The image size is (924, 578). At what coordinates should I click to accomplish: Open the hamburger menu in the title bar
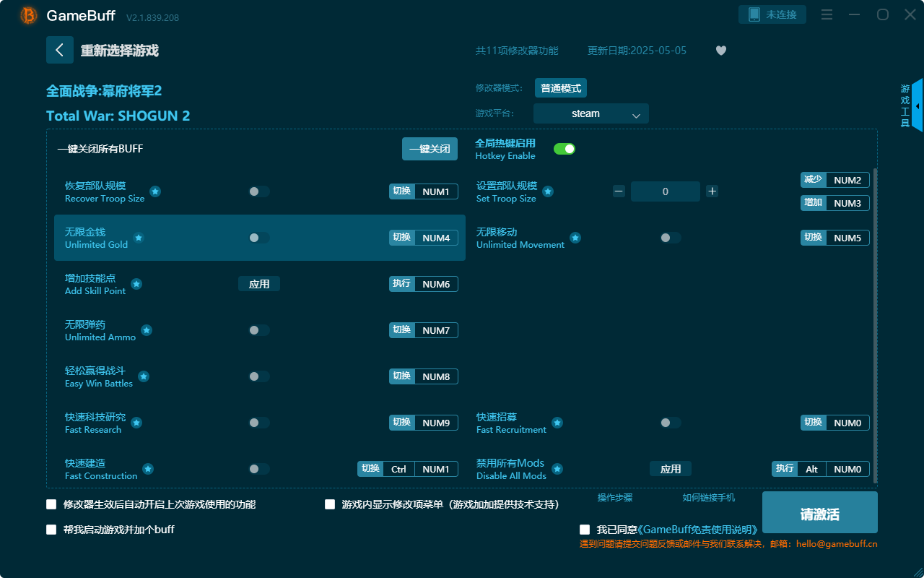(827, 14)
